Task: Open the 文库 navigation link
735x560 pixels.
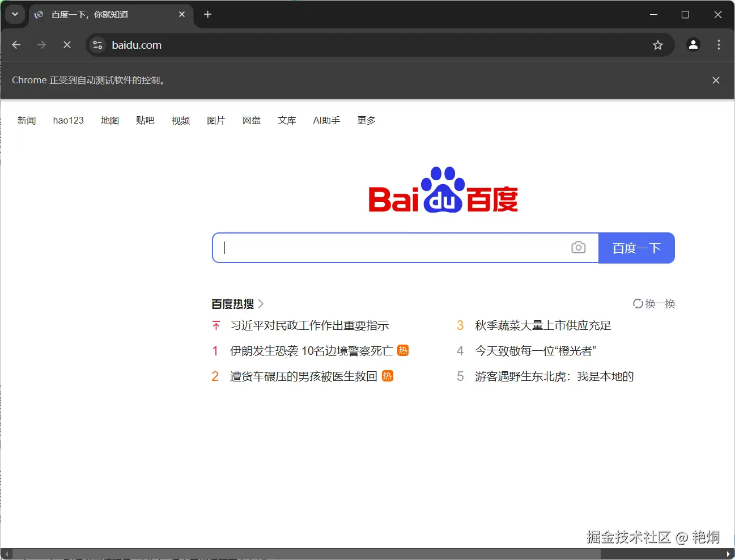Action: pos(287,120)
